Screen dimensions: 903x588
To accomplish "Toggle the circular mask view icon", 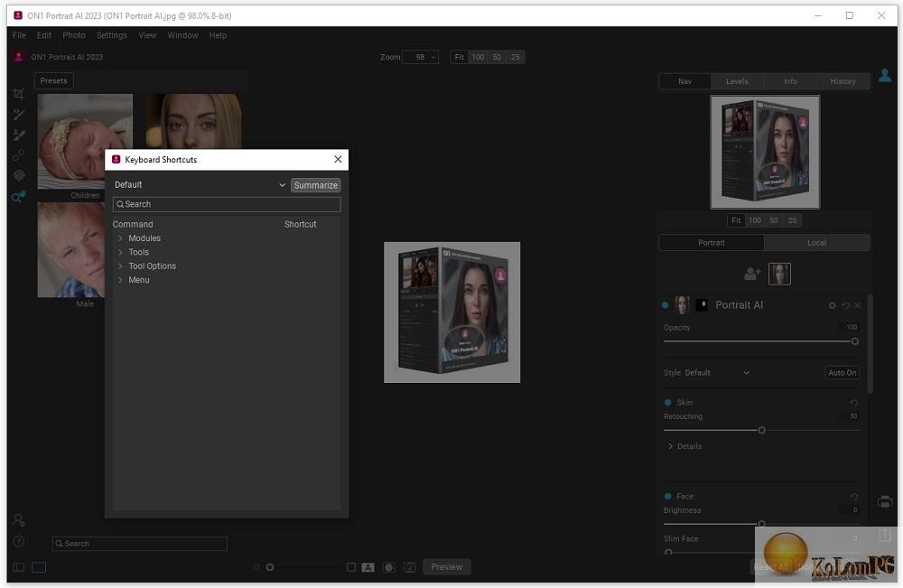I will pyautogui.click(x=388, y=567).
